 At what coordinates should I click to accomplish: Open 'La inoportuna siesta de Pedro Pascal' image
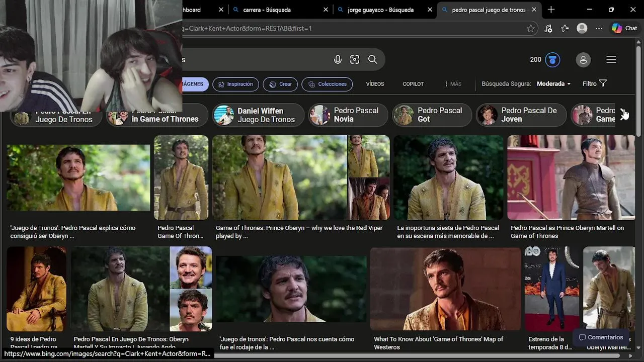pos(448,177)
